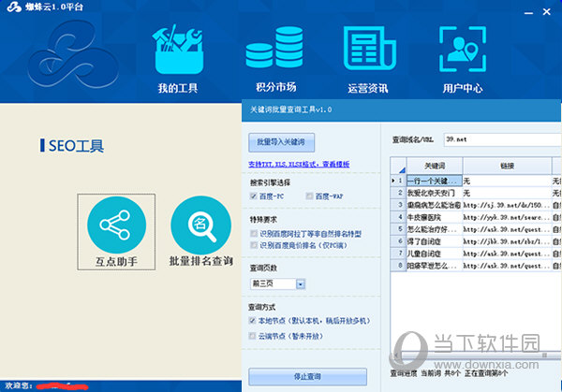This screenshot has height=392, width=562.
Task: Select keyword cell 阳痿早泄怎么...
Action: pyautogui.click(x=435, y=266)
